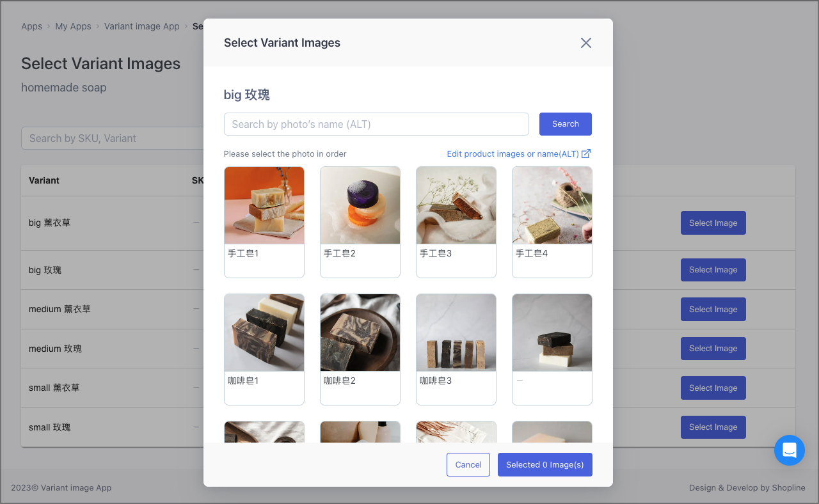Click the big 薰衣草 variant cell
Screen dimensions: 819x504
(50, 223)
